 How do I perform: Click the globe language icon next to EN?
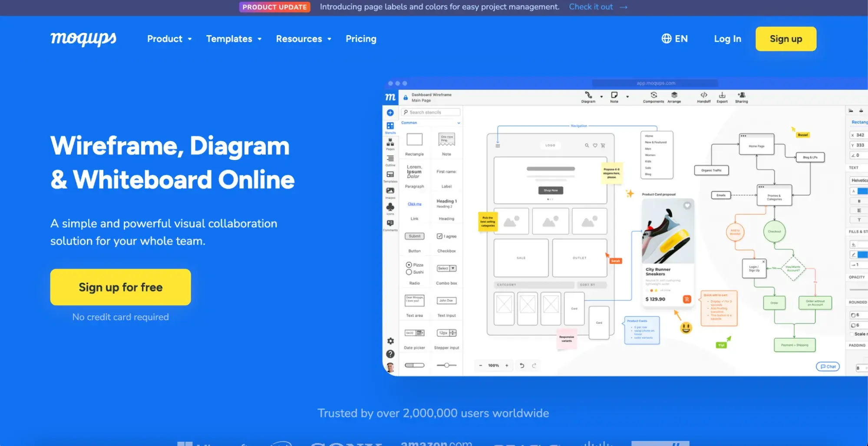[666, 39]
